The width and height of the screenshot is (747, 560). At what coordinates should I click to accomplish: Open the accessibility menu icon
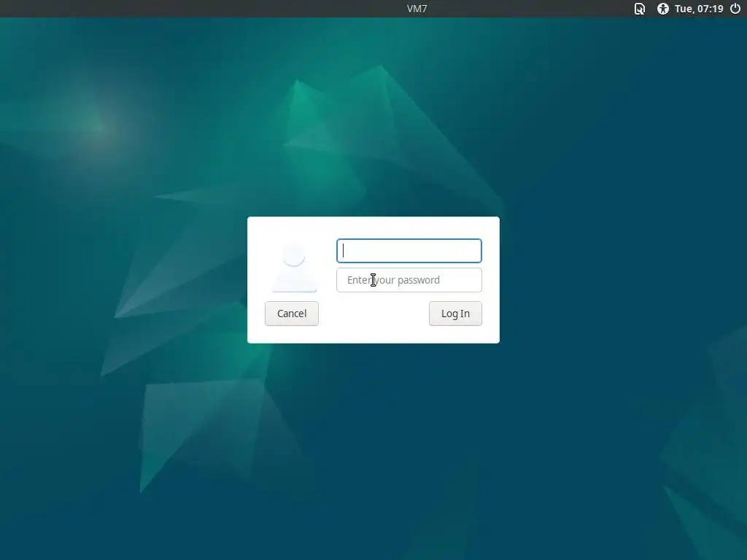[662, 9]
